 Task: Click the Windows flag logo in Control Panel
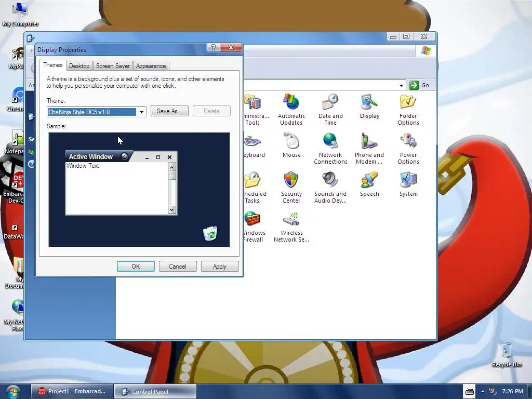[426, 51]
